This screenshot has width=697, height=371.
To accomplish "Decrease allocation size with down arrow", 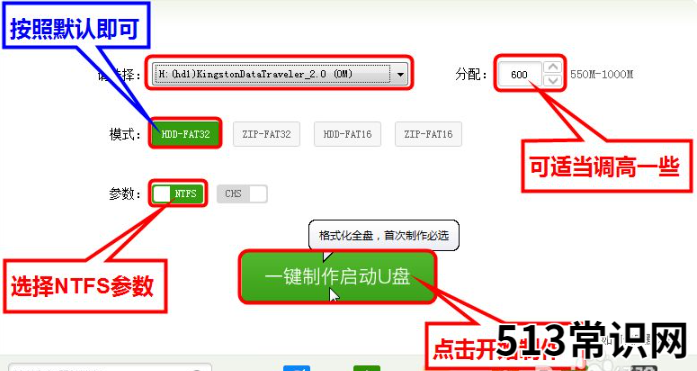I will click(x=553, y=80).
